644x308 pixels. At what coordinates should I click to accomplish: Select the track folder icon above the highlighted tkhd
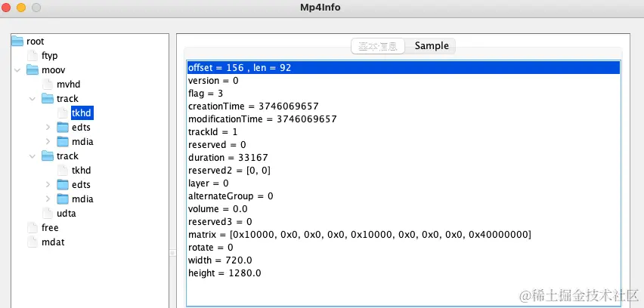tap(48, 98)
